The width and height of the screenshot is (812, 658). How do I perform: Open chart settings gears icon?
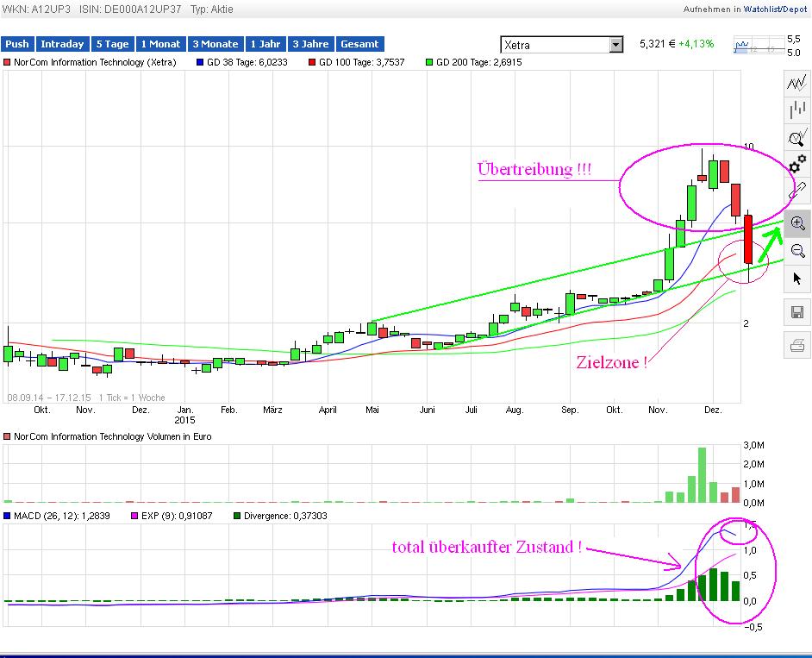(x=796, y=164)
